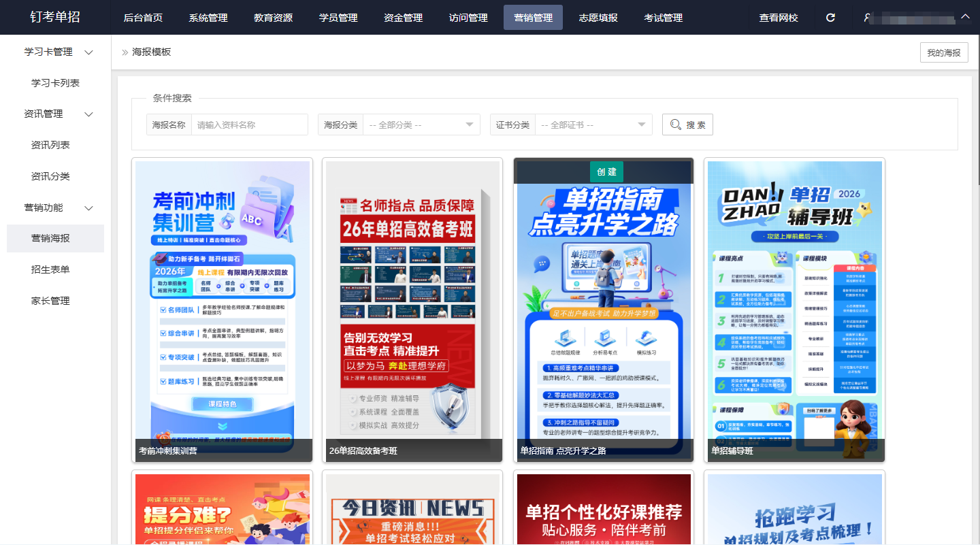
Task: Open the 海报分类 category dropdown
Action: click(421, 125)
